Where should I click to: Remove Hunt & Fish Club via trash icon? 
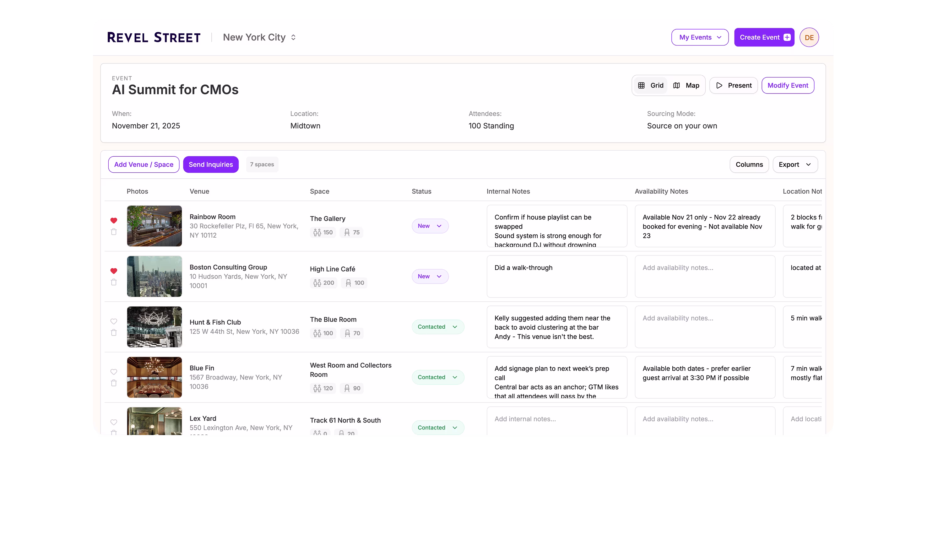pyautogui.click(x=114, y=332)
